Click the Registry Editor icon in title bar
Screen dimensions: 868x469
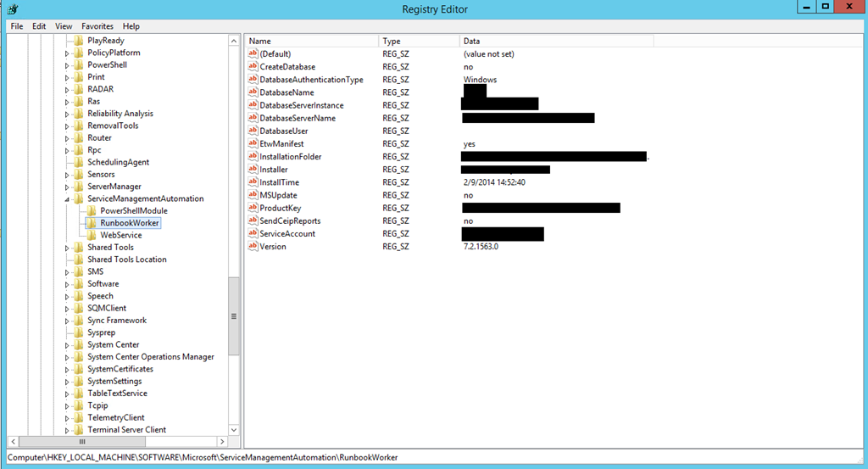tap(13, 9)
